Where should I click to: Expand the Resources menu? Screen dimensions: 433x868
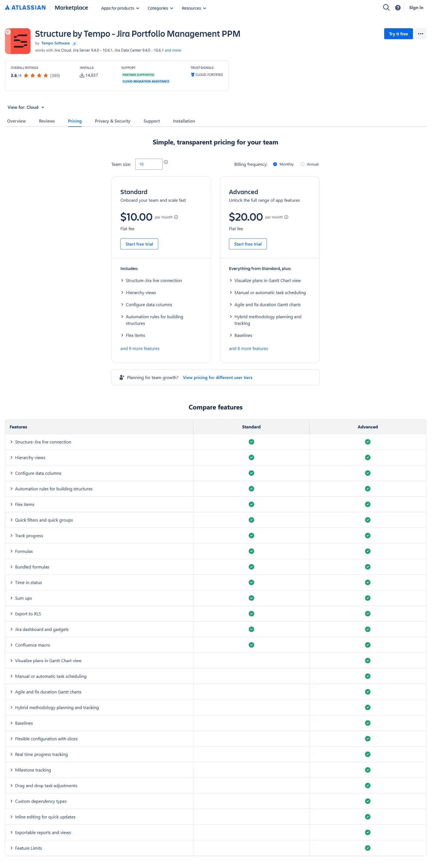(194, 8)
